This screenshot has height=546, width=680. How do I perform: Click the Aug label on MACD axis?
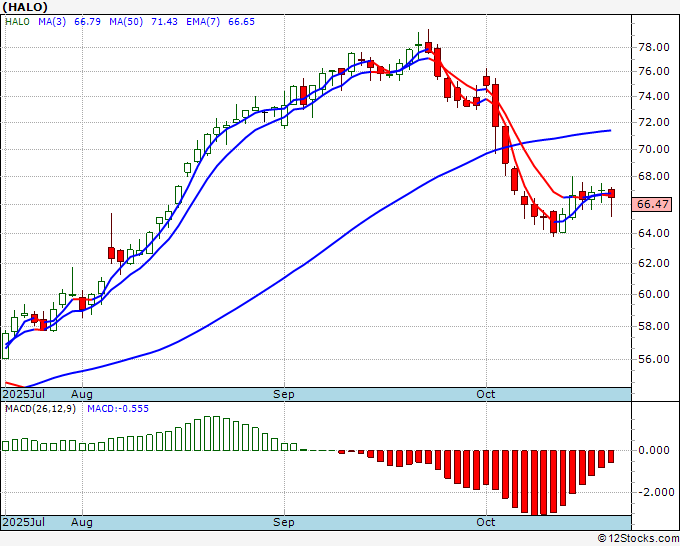[82, 522]
